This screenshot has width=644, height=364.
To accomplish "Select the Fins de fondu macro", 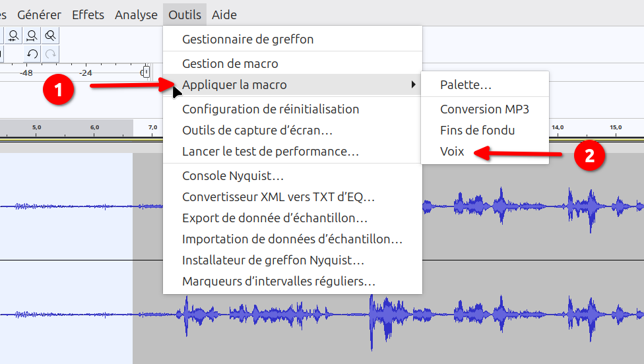I will point(477,131).
